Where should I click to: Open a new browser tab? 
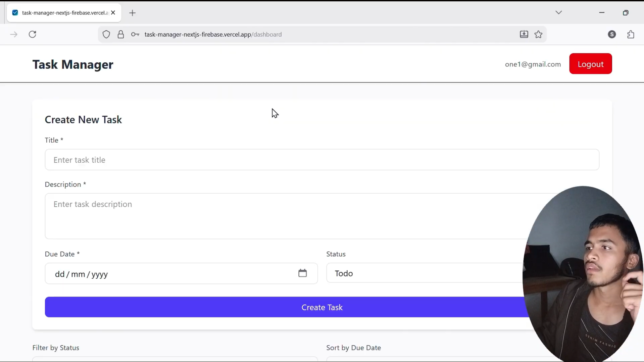coord(133,13)
